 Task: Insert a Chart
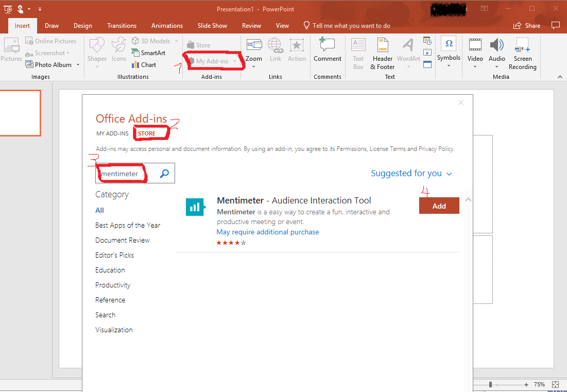point(144,65)
